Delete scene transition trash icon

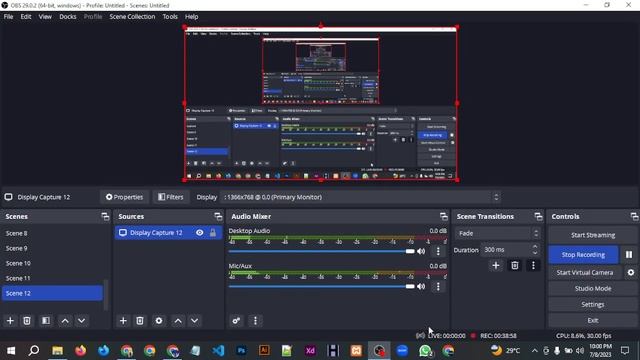[x=515, y=266]
